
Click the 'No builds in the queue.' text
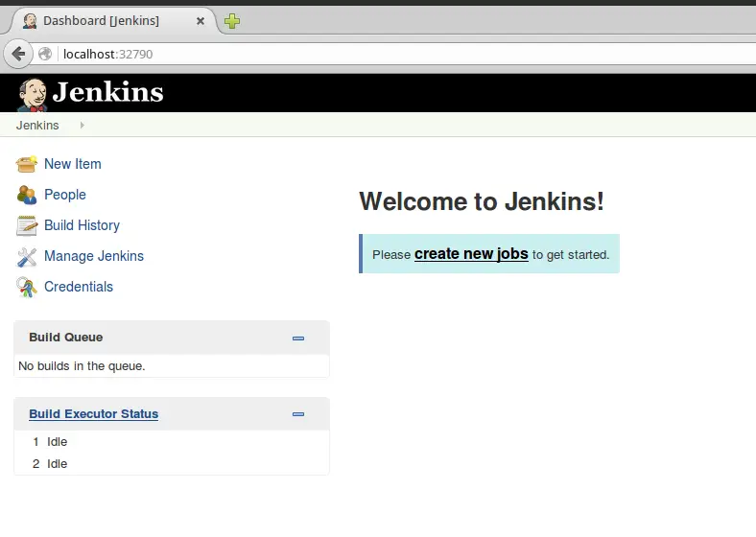coord(82,366)
